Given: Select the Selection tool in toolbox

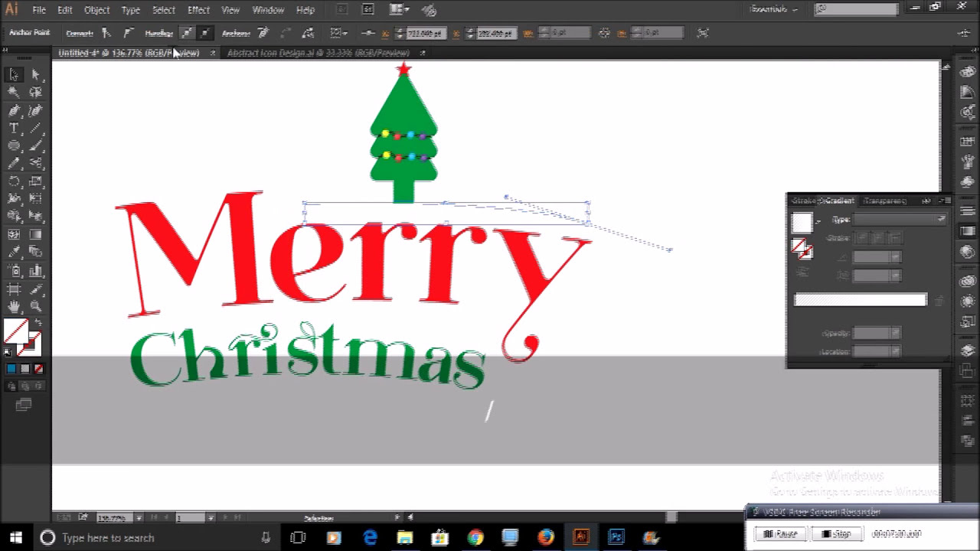Looking at the screenshot, I should click(14, 74).
